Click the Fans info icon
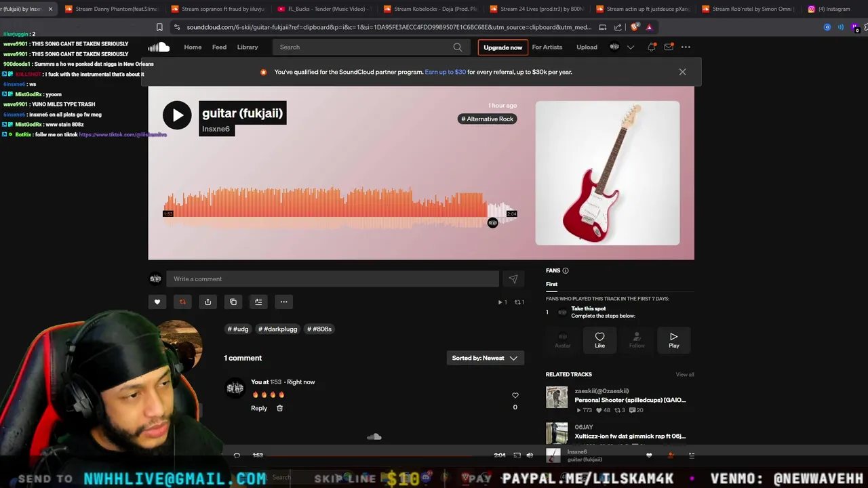868x488 pixels. (x=566, y=270)
